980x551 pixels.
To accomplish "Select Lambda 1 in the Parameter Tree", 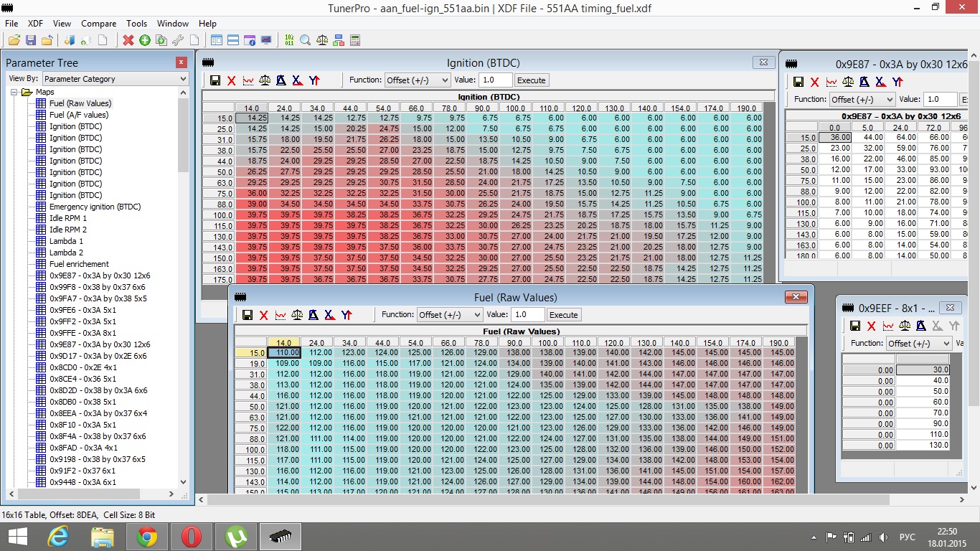I will (66, 241).
